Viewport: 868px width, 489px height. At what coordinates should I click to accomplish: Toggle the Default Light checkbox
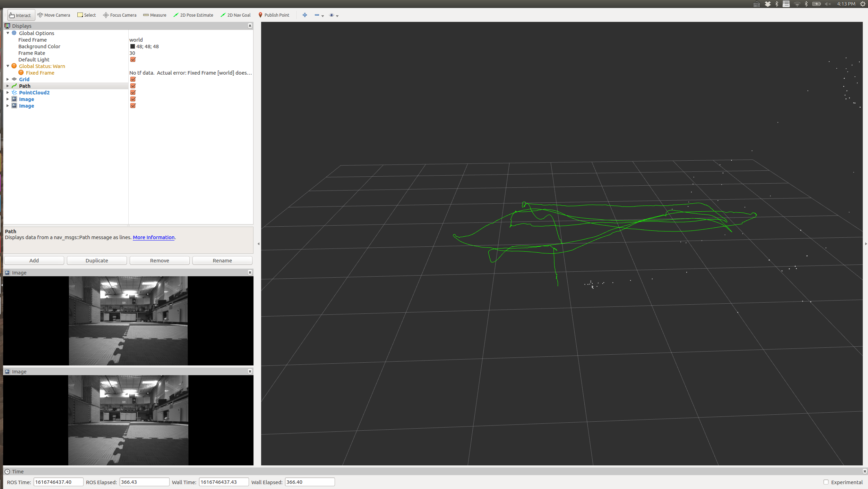[x=133, y=60]
